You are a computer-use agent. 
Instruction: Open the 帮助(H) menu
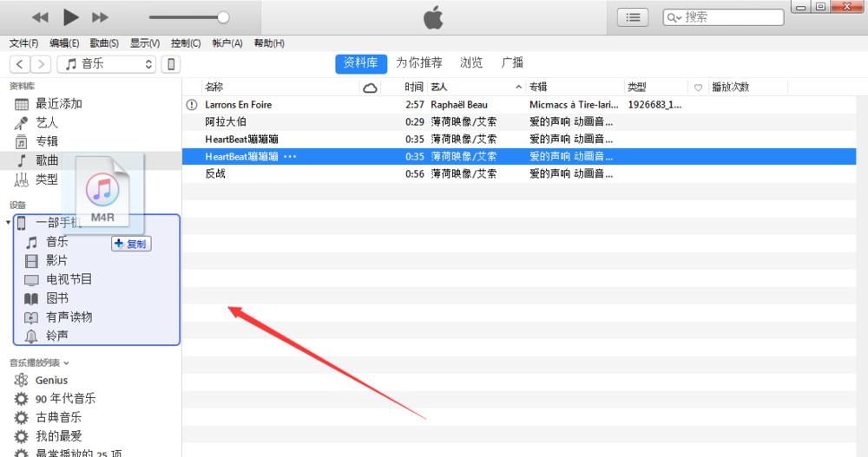(x=269, y=43)
